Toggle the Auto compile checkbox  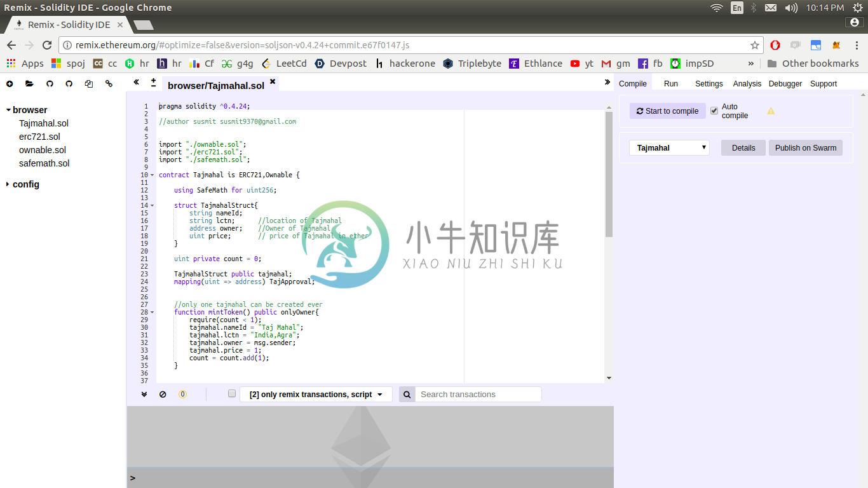(714, 111)
